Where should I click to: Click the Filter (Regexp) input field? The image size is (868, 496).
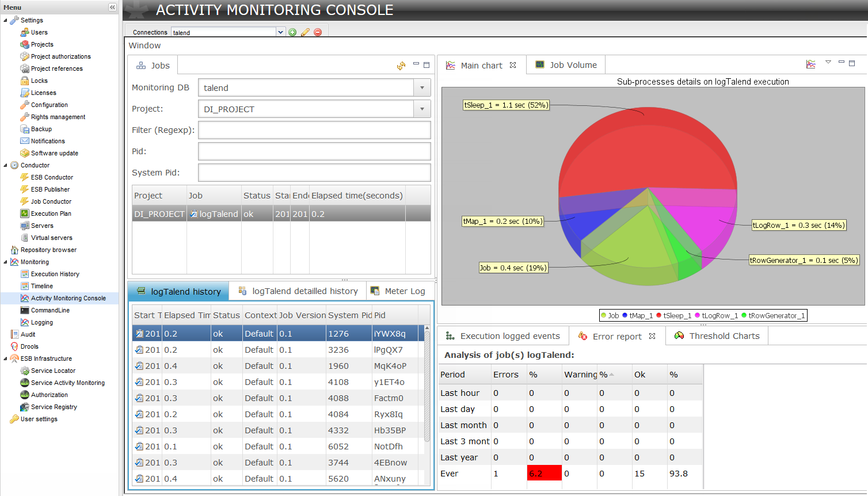point(314,130)
